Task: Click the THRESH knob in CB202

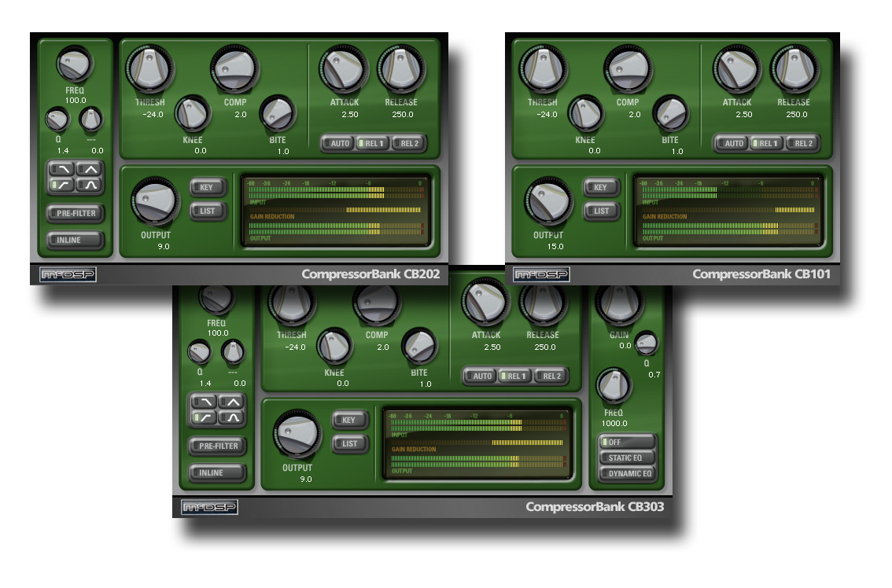Action: pyautogui.click(x=149, y=69)
